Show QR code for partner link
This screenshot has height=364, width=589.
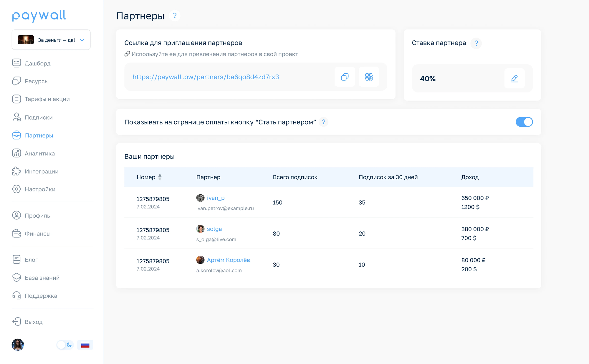tap(369, 77)
